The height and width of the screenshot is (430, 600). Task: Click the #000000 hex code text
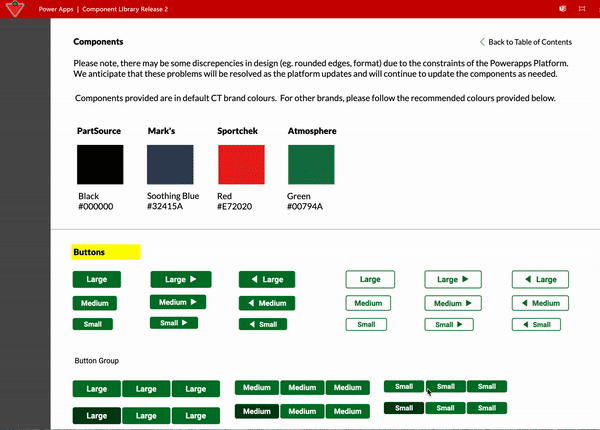(x=96, y=207)
